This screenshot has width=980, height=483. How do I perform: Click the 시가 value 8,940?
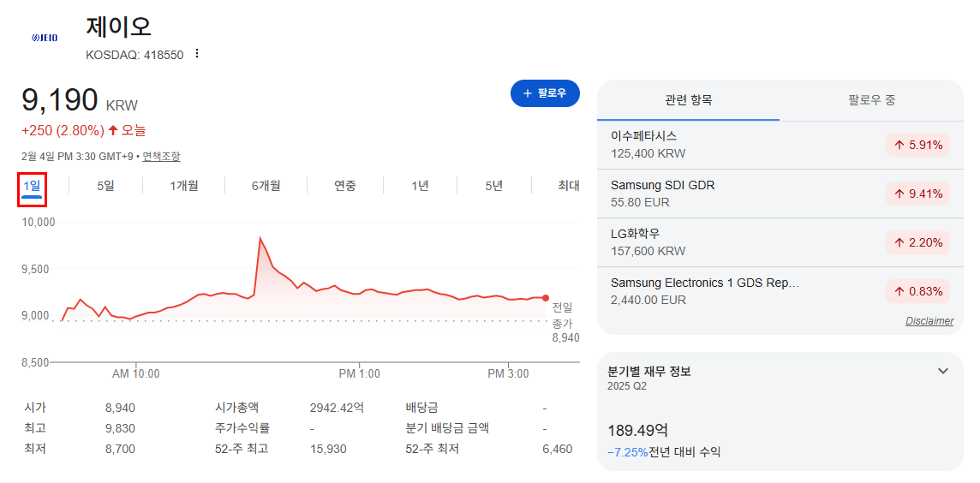[120, 408]
